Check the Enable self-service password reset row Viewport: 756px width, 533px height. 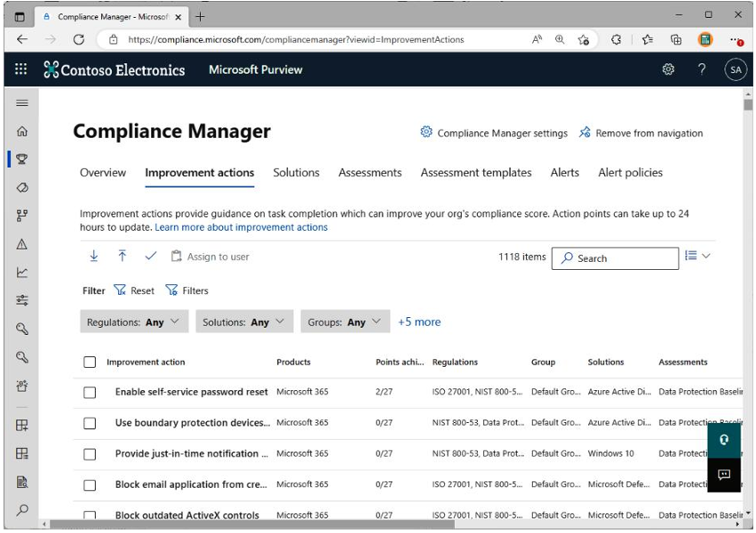click(x=90, y=393)
